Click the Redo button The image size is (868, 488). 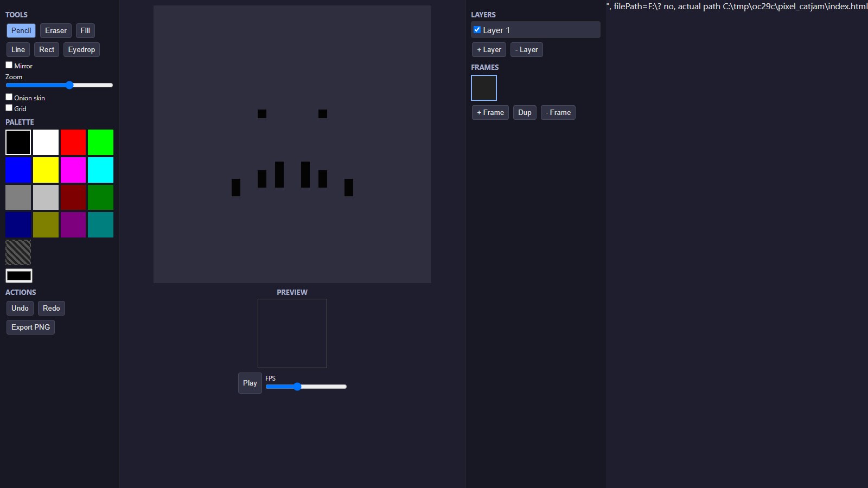click(x=52, y=309)
